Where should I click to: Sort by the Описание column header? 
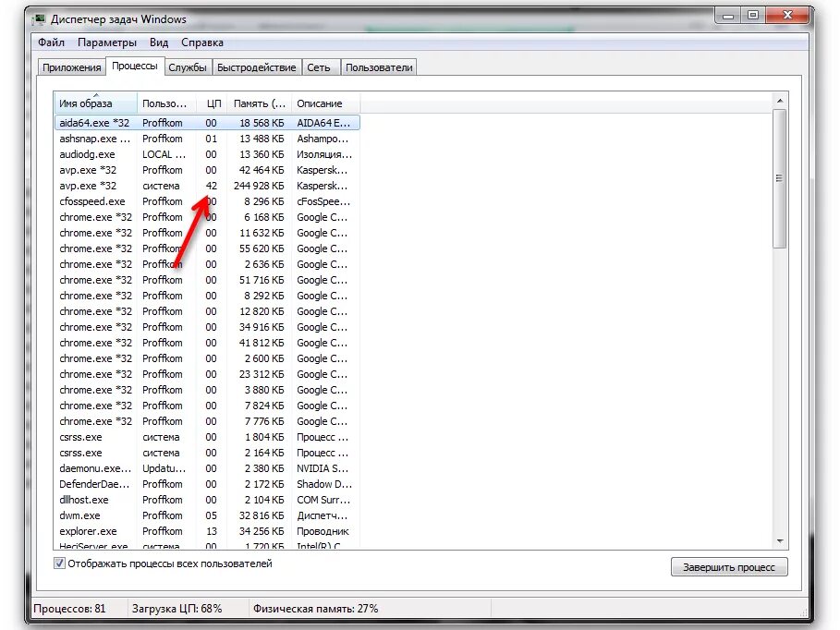(x=325, y=103)
